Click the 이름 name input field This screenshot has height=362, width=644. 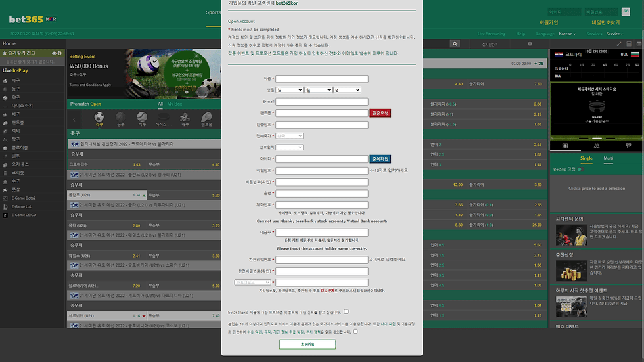[321, 79]
